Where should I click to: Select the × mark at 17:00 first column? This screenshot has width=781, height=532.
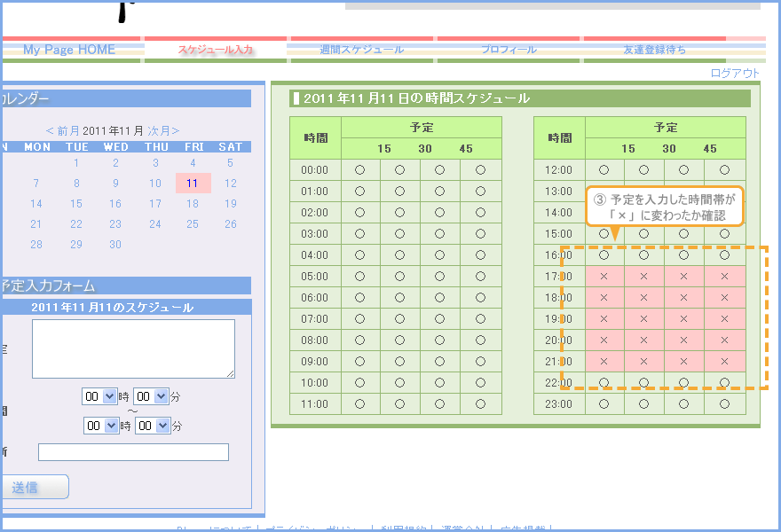coord(603,277)
